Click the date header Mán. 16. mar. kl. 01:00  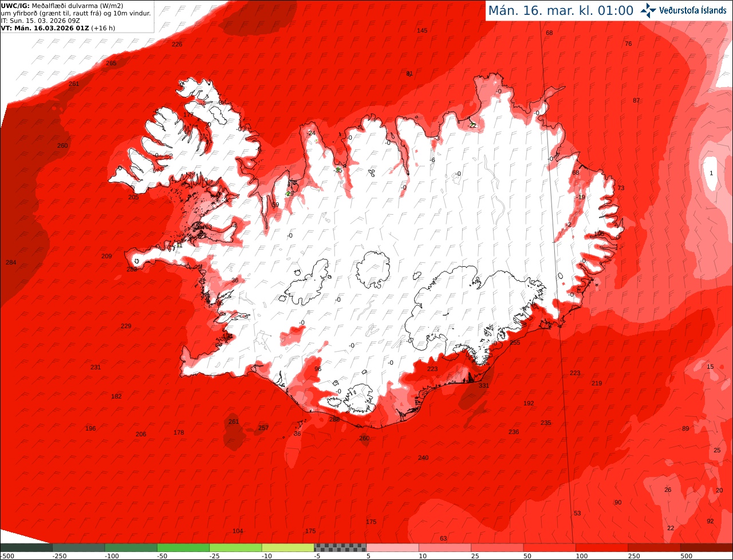pos(561,10)
